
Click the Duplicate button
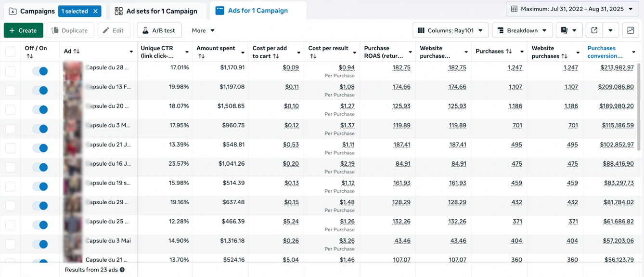(x=70, y=30)
